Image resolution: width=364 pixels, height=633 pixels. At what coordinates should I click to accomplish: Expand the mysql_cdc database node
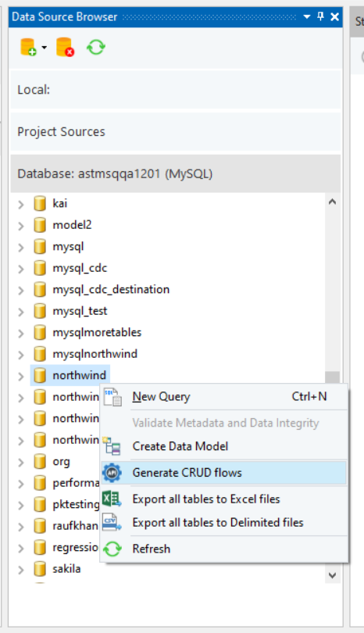point(21,269)
